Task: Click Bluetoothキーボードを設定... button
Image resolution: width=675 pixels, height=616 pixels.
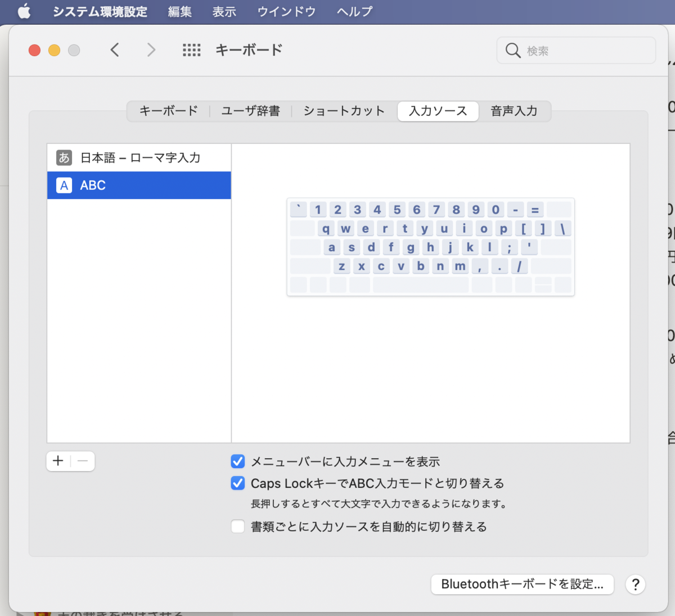Action: (x=523, y=585)
